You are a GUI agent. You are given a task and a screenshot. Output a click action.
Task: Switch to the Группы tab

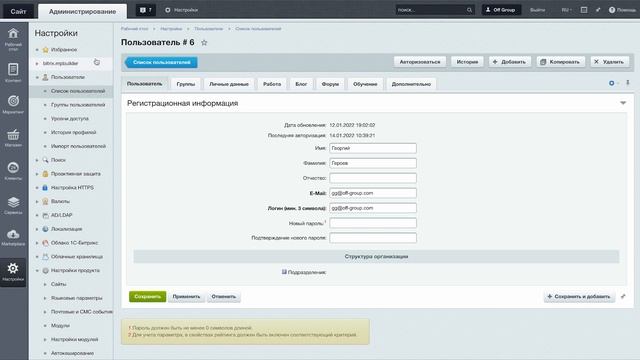point(186,84)
